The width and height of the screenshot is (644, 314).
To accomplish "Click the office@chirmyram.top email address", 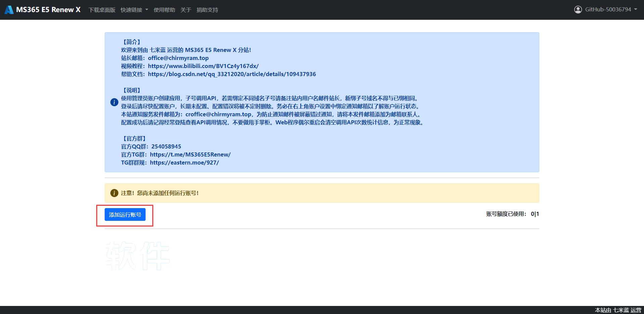I will [178, 58].
